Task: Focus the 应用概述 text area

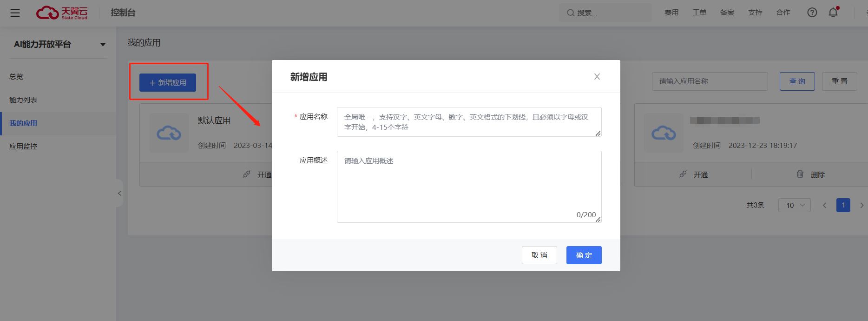Action: tap(469, 187)
